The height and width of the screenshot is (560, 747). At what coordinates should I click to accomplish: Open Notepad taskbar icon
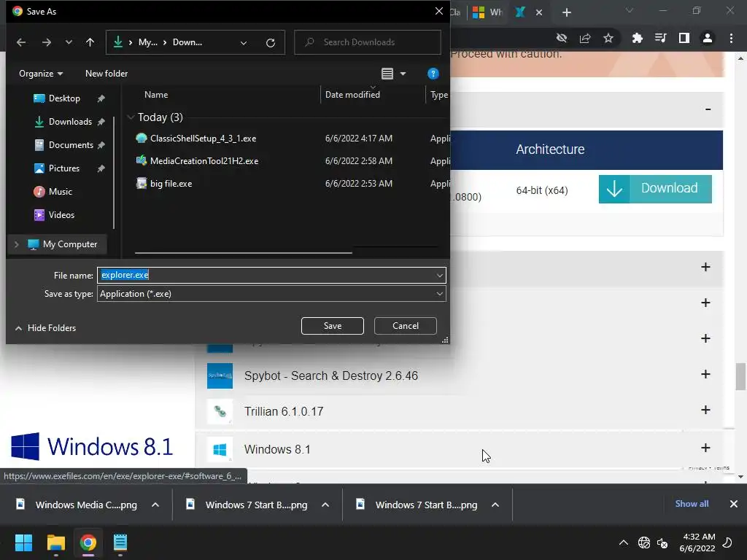[x=120, y=542]
